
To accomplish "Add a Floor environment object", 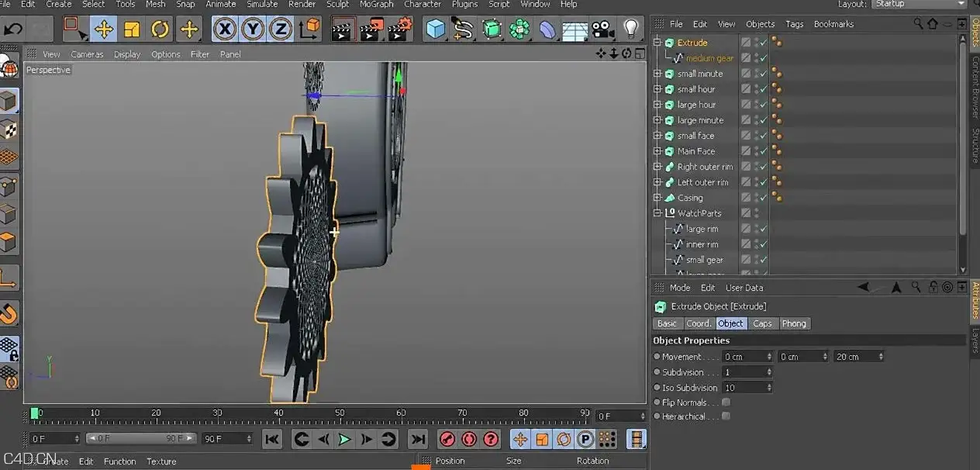I will [x=575, y=30].
